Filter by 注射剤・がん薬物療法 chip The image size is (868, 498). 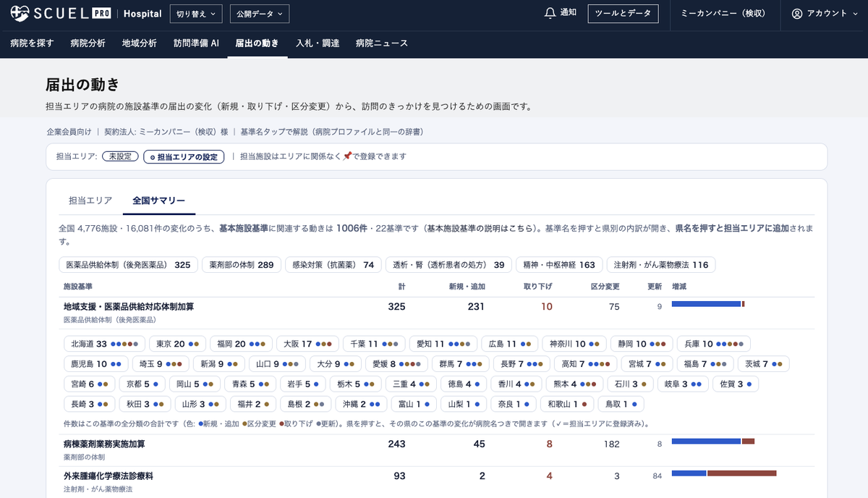pyautogui.click(x=660, y=265)
